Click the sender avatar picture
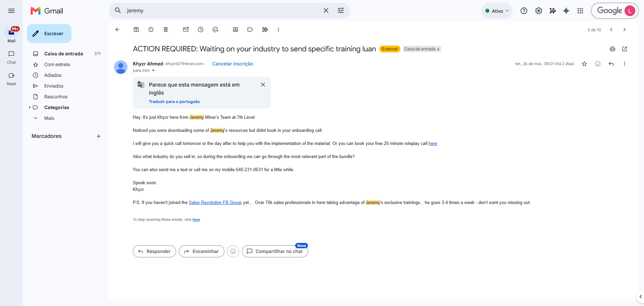The height and width of the screenshot is (306, 644). (121, 67)
